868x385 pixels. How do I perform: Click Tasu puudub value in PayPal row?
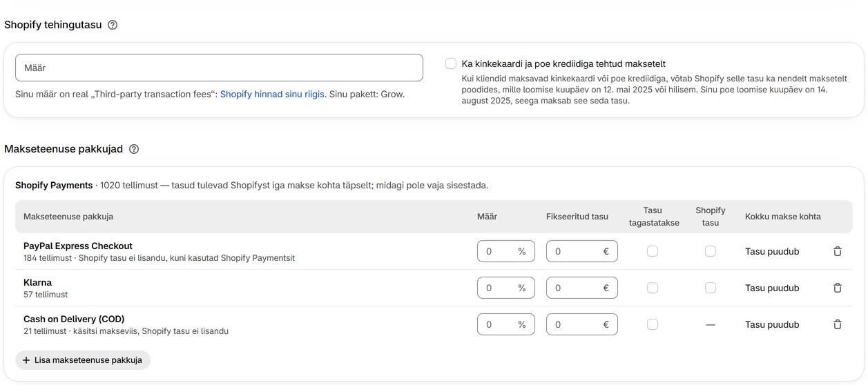click(772, 251)
